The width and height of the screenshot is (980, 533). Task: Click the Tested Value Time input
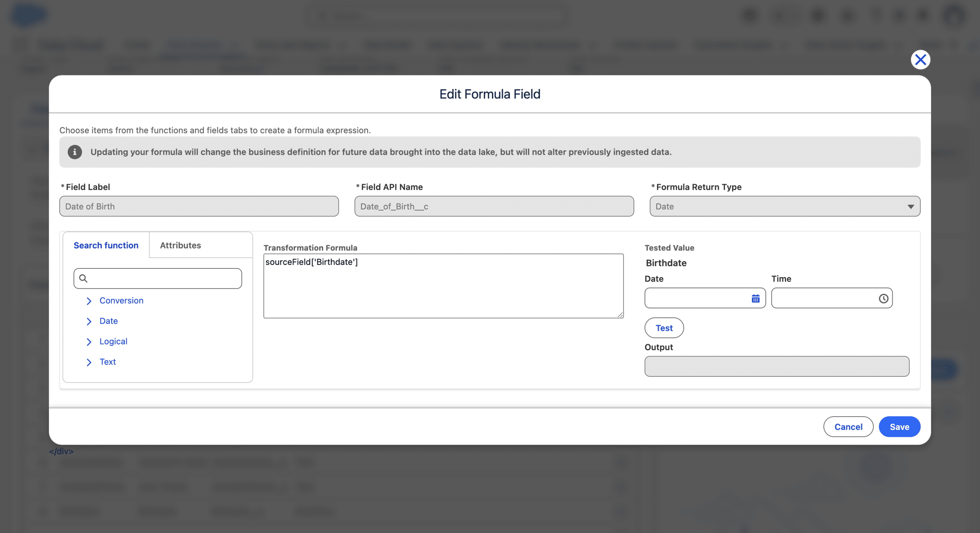click(x=823, y=298)
